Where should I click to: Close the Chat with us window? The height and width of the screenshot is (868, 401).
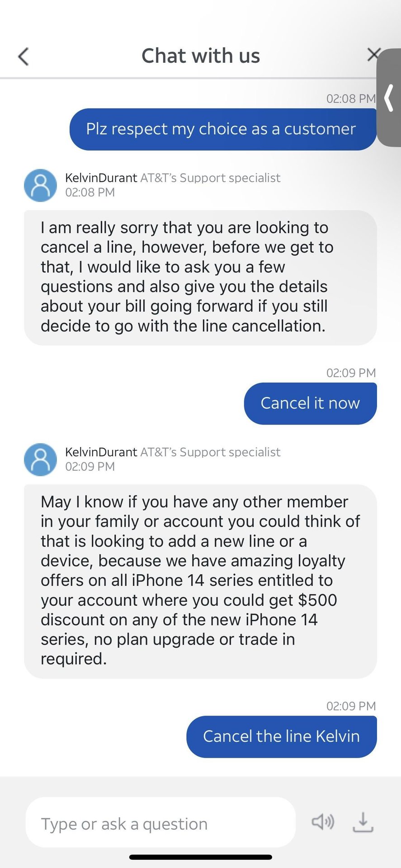point(373,55)
